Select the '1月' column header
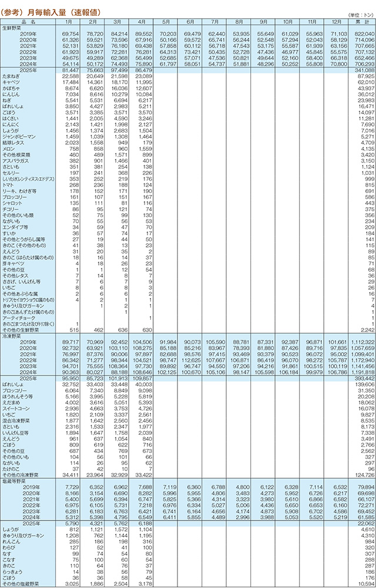376x588 pixels. [68, 22]
